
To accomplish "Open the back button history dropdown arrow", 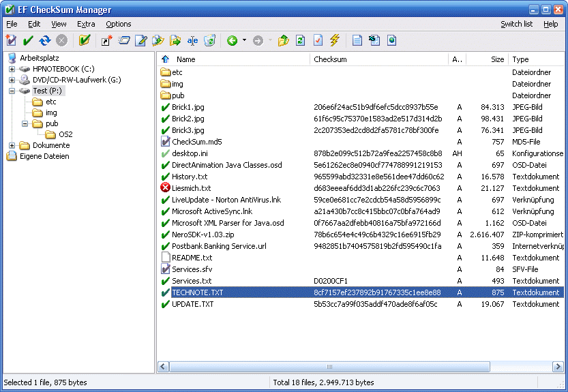I will click(x=245, y=40).
